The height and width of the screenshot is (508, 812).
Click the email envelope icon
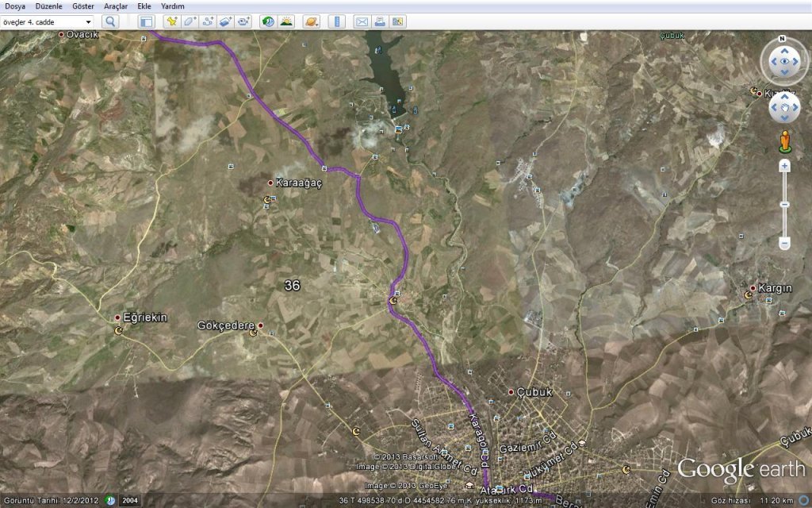[361, 21]
